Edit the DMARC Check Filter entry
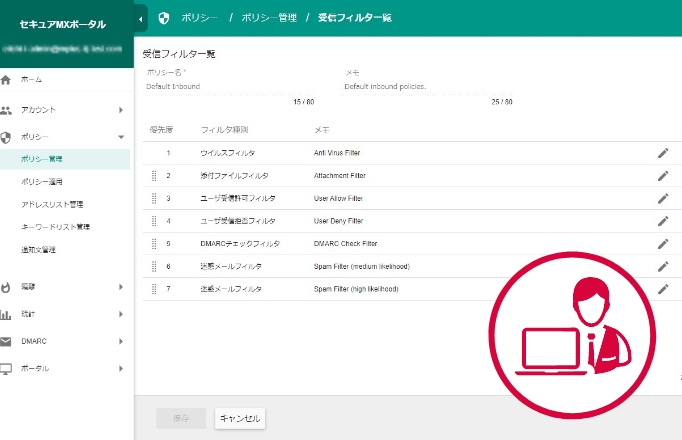This screenshot has width=682, height=440. [x=662, y=243]
